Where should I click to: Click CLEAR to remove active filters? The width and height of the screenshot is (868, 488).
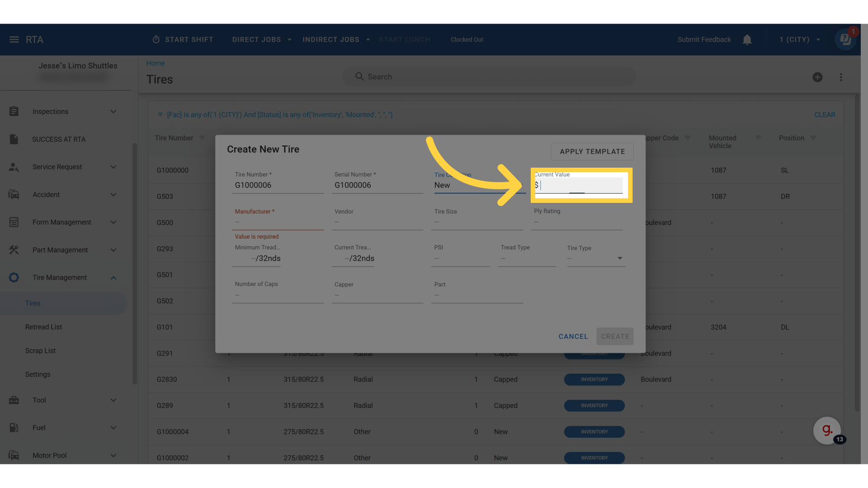[x=825, y=114]
